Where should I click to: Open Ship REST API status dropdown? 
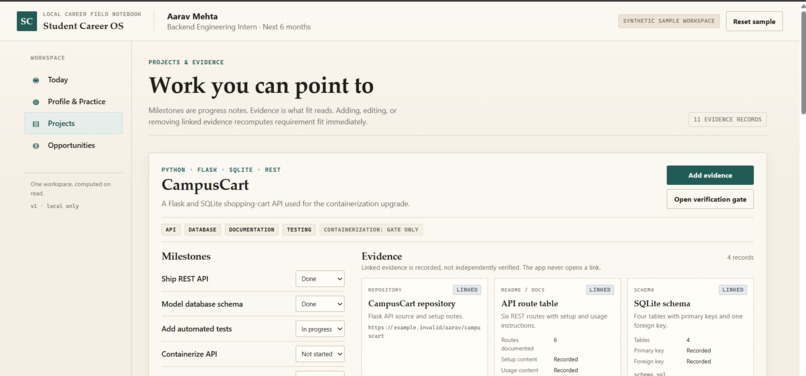coord(320,279)
